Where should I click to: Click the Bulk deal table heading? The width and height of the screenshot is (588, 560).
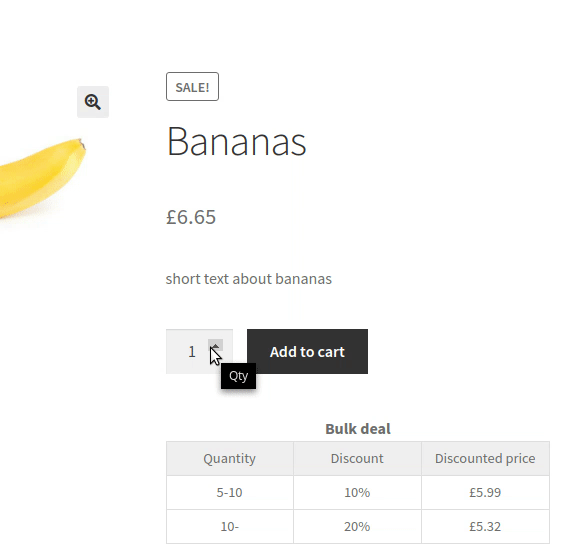click(358, 429)
